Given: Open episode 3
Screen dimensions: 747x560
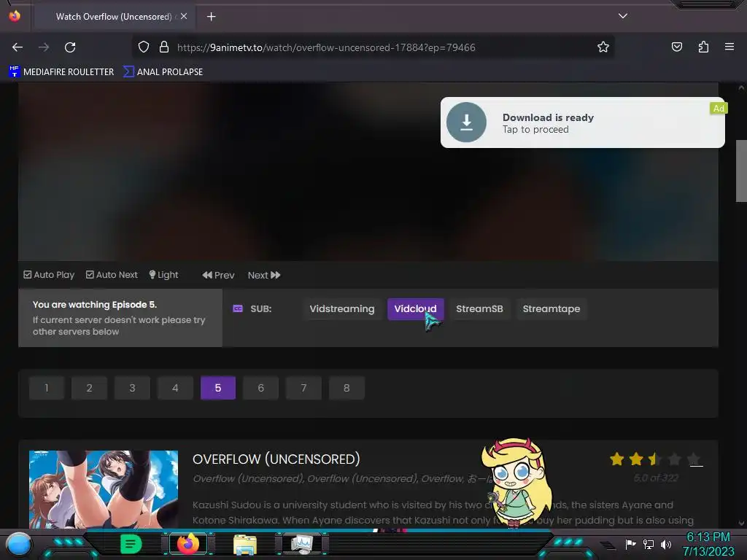Looking at the screenshot, I should 132,388.
